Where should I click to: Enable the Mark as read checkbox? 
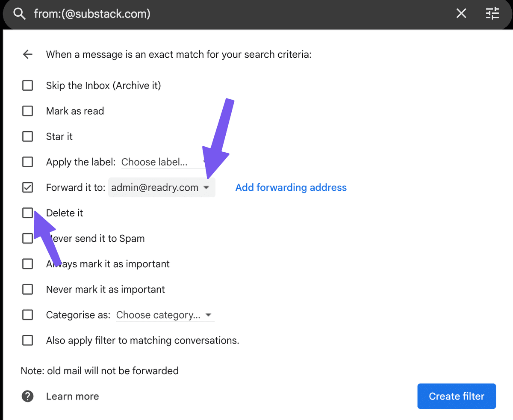coord(27,111)
